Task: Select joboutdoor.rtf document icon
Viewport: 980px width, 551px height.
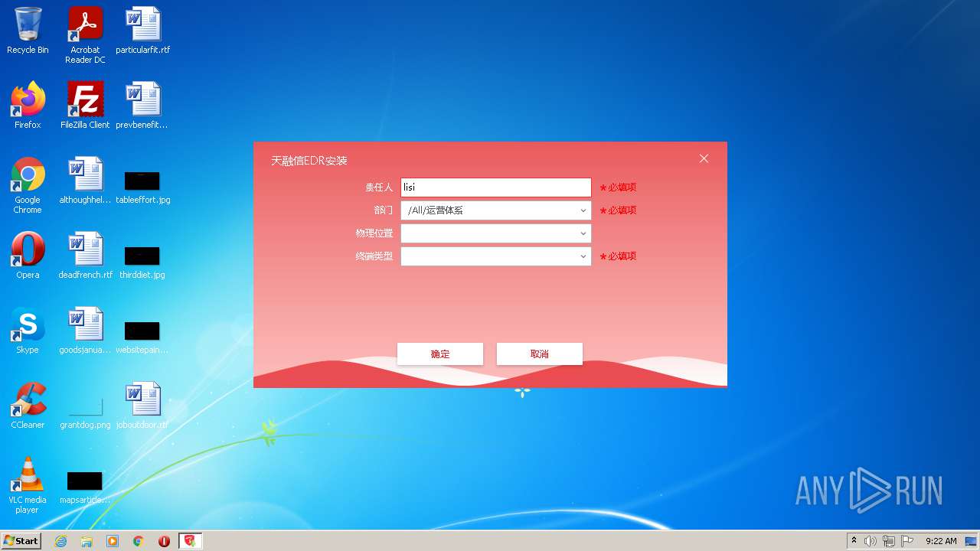Action: (142, 406)
